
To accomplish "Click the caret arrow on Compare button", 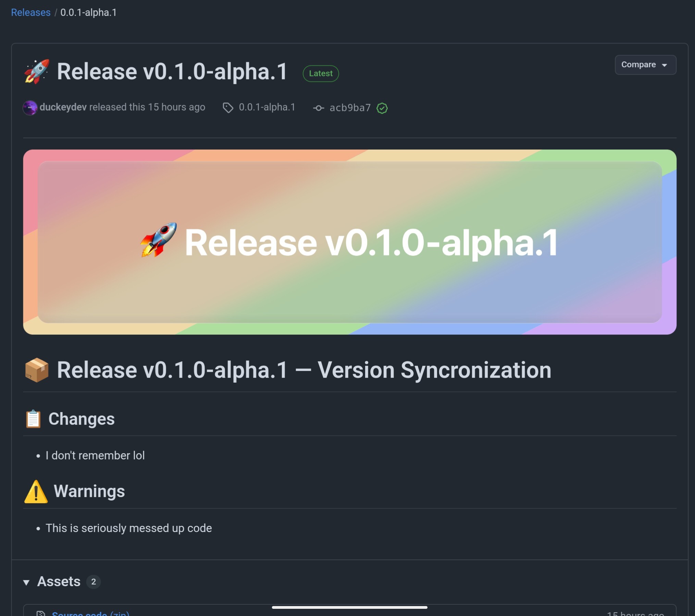I will [665, 65].
